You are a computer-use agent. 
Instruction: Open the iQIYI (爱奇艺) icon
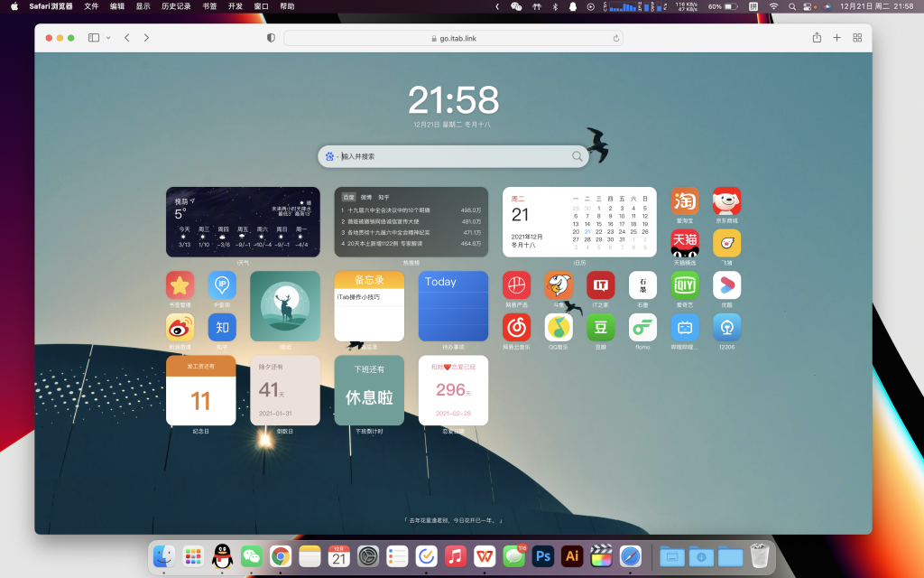(684, 284)
